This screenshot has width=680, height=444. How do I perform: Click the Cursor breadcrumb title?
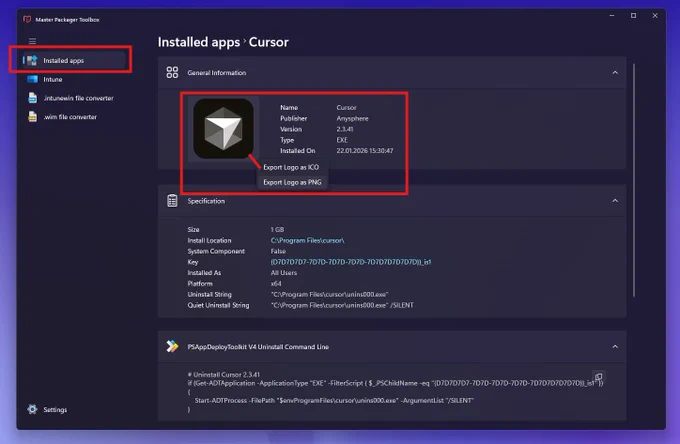268,42
